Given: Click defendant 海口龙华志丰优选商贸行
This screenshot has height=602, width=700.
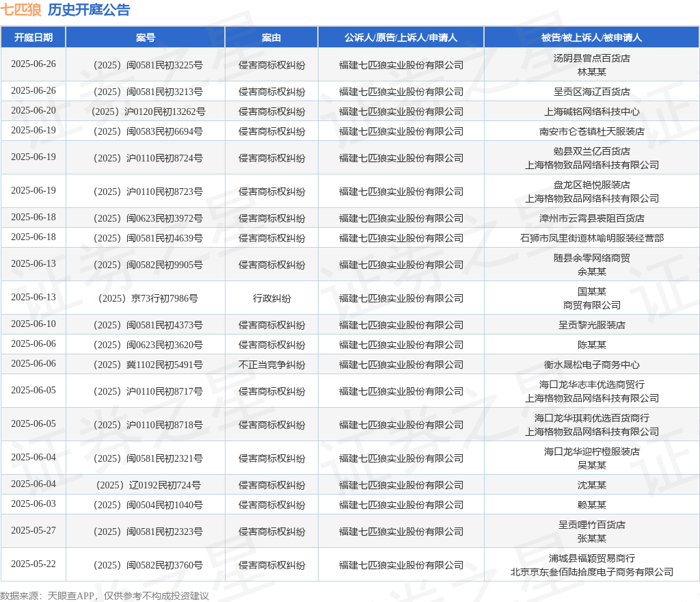Looking at the screenshot, I should pos(592,384).
